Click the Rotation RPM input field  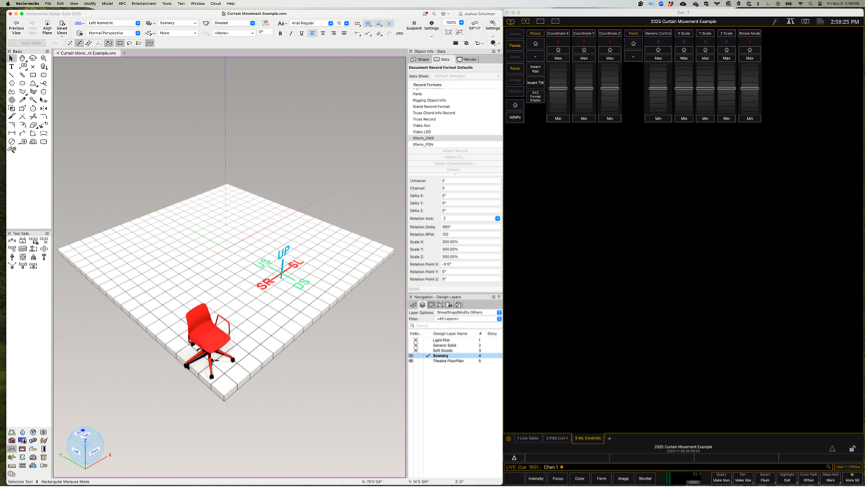click(x=470, y=234)
